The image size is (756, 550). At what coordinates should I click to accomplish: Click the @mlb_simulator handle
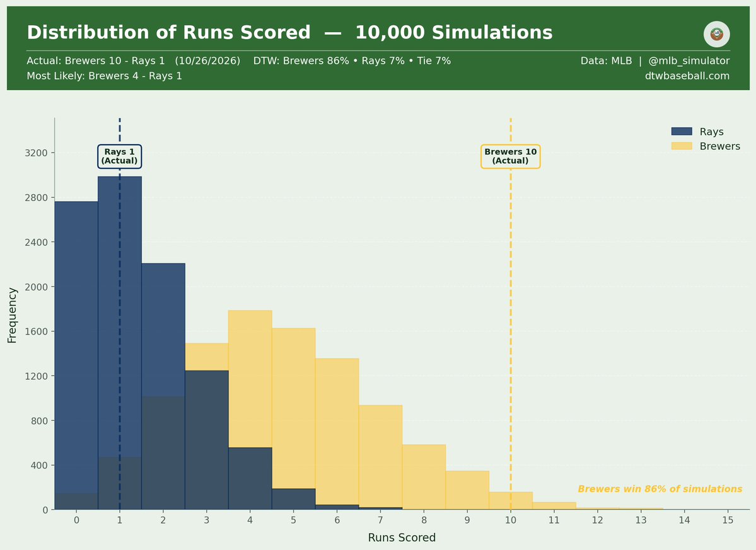[x=689, y=60]
